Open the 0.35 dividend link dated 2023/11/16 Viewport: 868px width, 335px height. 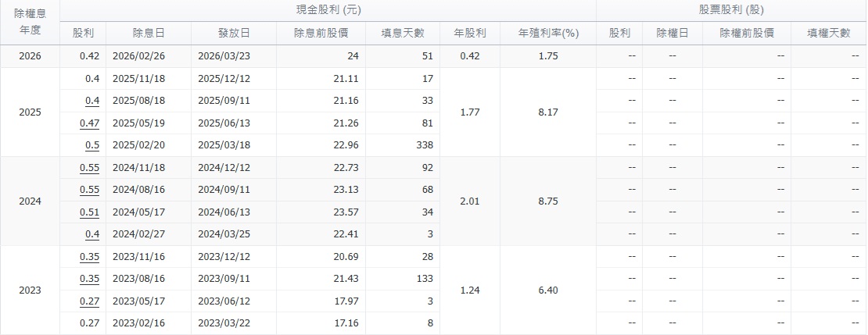(x=89, y=256)
